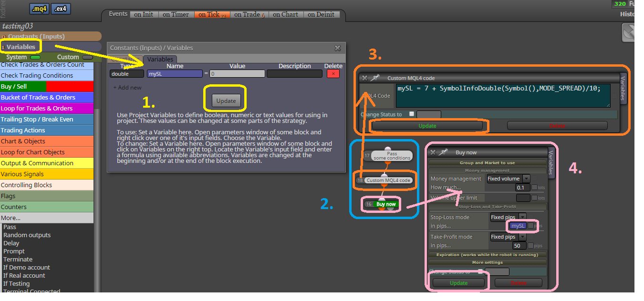
Task: Tick the lots checkbox for Volume upper limit
Action: click(534, 198)
